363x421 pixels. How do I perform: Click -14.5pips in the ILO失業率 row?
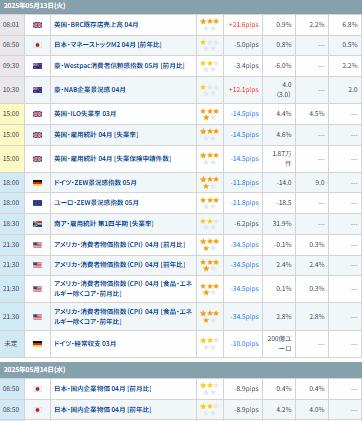pyautogui.click(x=245, y=114)
